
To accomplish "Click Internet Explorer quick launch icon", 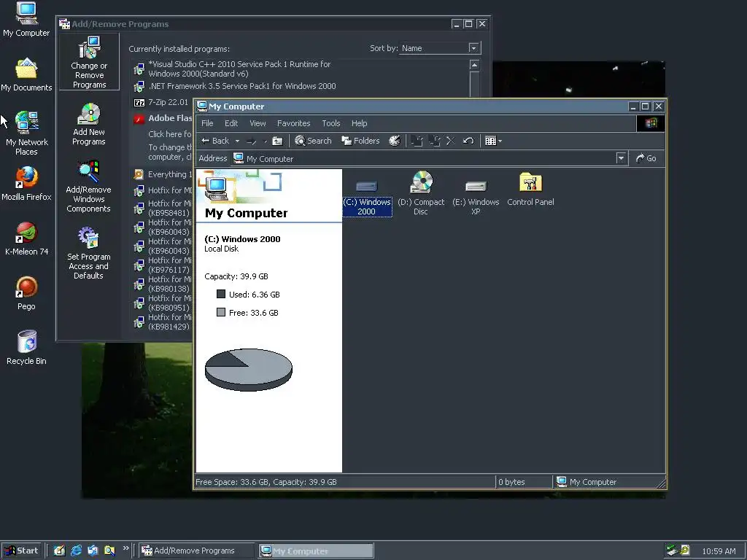I will click(76, 551).
